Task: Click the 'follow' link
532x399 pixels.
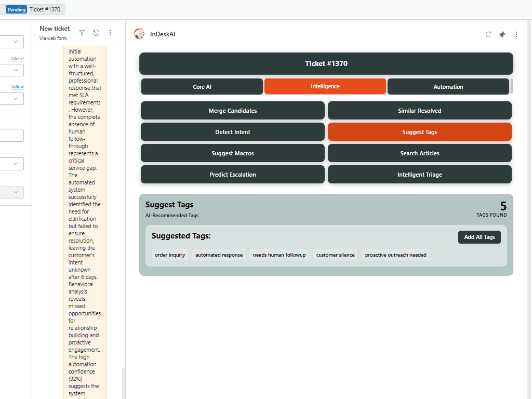Action: 18,87
